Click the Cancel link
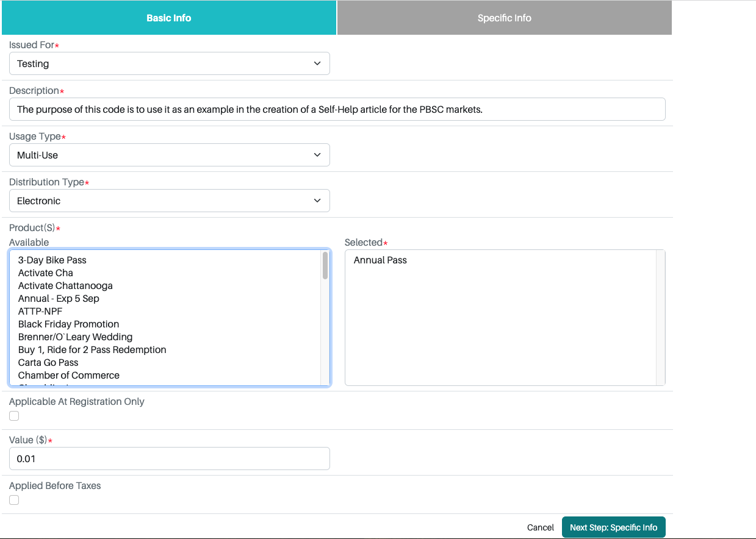 click(x=541, y=527)
